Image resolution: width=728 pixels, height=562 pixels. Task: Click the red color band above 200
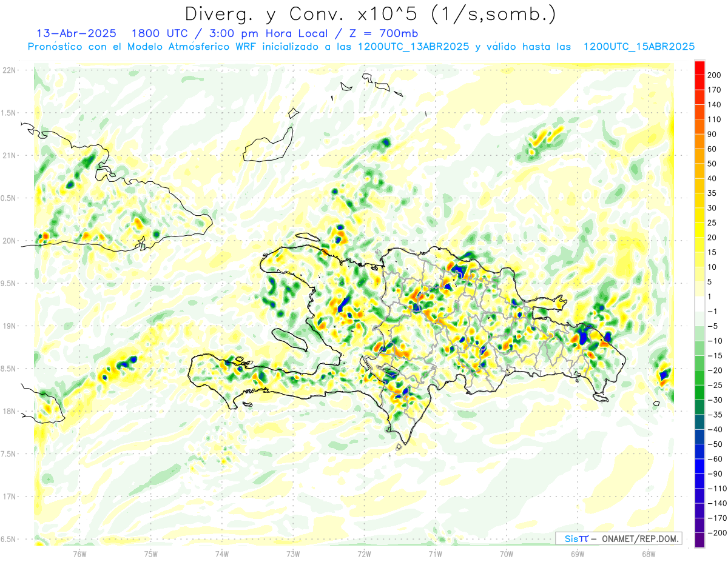(699, 67)
